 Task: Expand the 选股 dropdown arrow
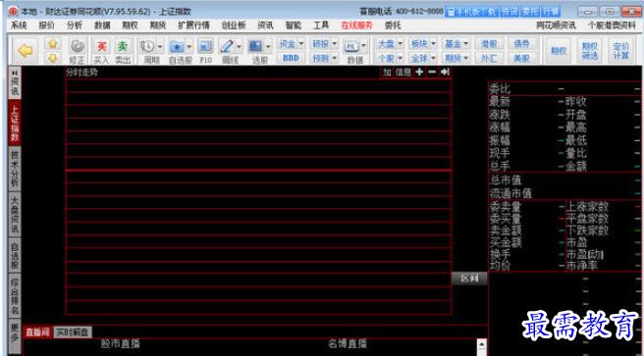click(x=268, y=46)
